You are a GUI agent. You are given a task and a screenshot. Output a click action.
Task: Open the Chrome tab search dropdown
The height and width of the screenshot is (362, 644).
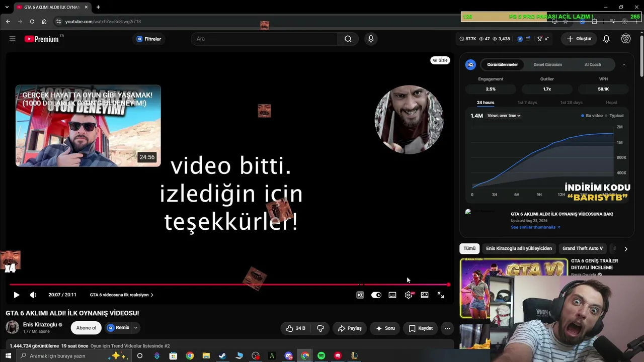7,7
